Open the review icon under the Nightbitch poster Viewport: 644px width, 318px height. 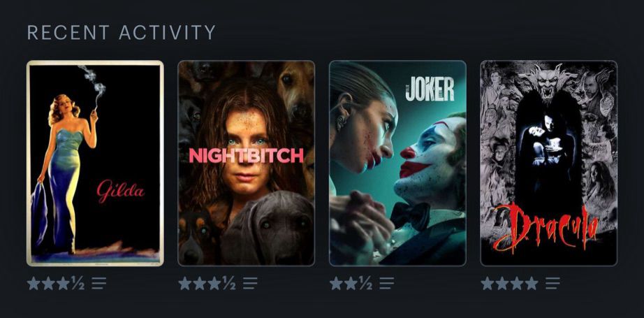coord(250,283)
